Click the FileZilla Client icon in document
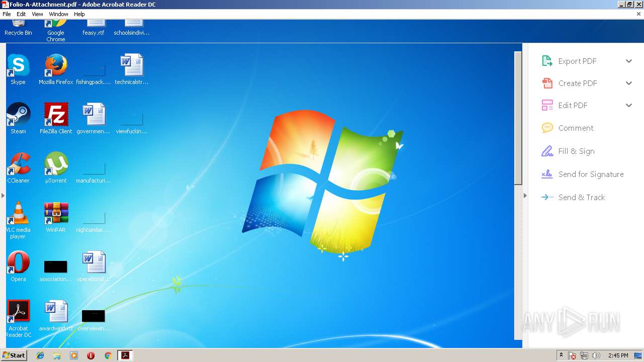The image size is (644, 362). [x=56, y=115]
